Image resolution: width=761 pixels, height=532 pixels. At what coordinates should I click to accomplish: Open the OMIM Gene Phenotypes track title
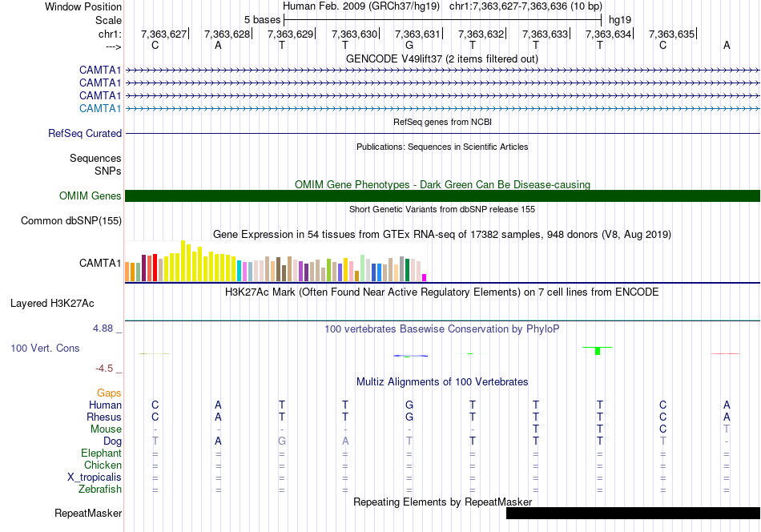tap(442, 184)
